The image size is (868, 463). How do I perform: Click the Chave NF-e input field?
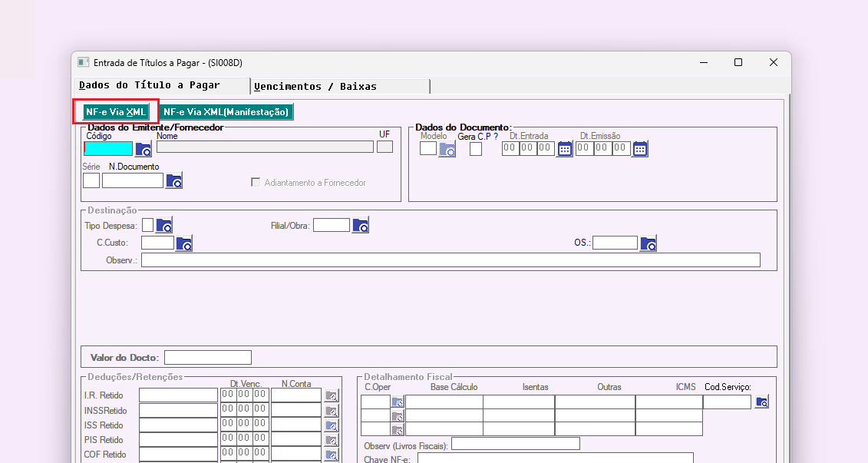[555, 458]
